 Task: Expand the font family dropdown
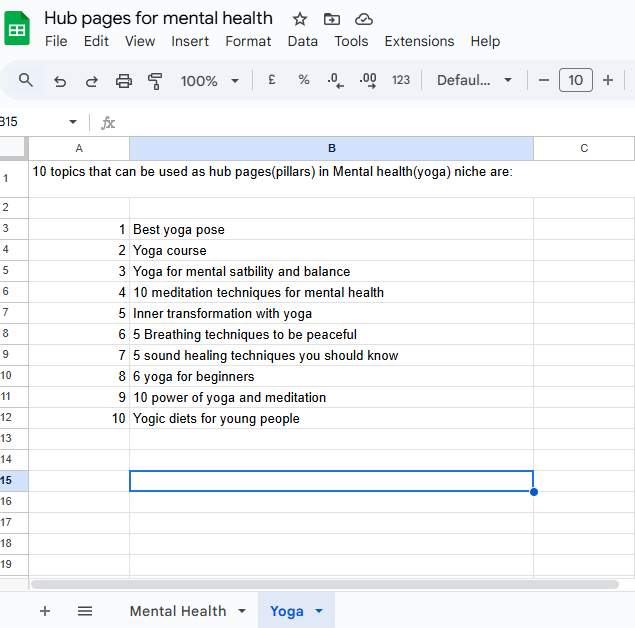(475, 80)
